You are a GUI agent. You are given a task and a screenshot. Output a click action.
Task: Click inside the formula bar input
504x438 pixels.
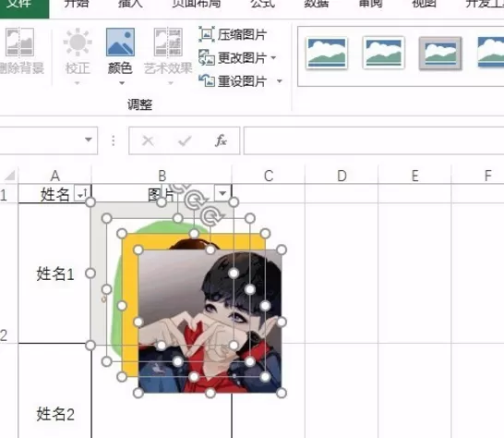[x=374, y=140]
